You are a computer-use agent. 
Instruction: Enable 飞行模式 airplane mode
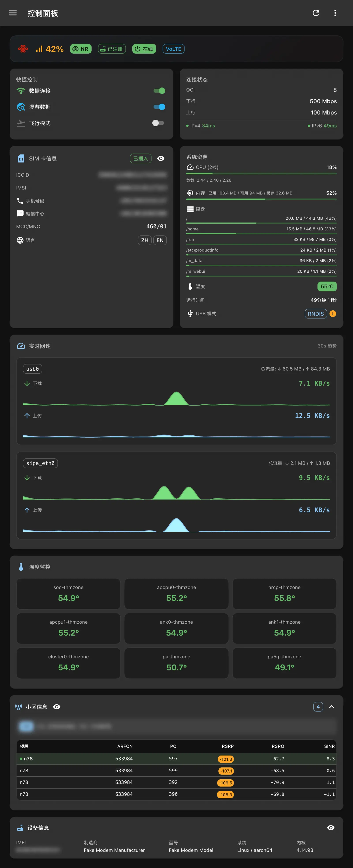click(158, 123)
